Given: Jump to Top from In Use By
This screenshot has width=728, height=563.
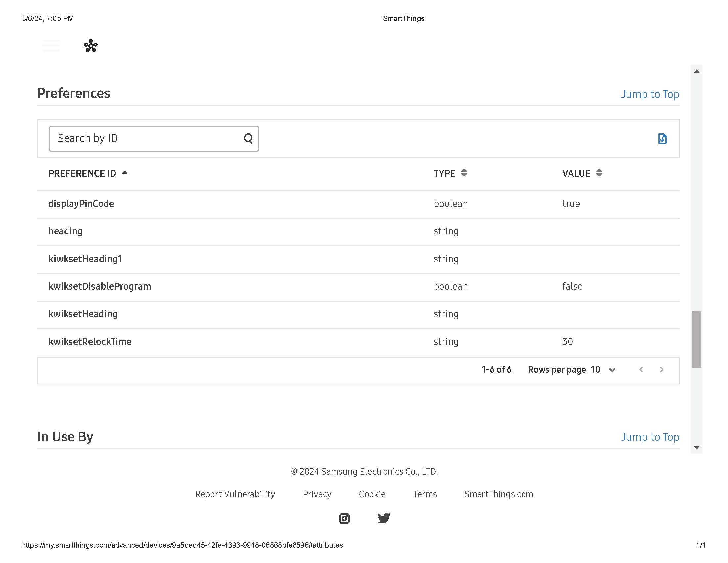Looking at the screenshot, I should (x=650, y=437).
